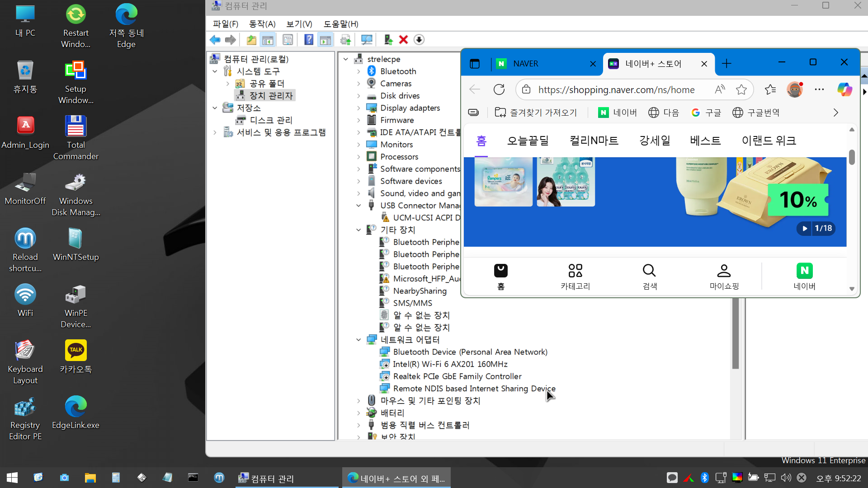Screen dimensions: 868x488
Task: Open the 동작(A) menu
Action: coord(262,24)
